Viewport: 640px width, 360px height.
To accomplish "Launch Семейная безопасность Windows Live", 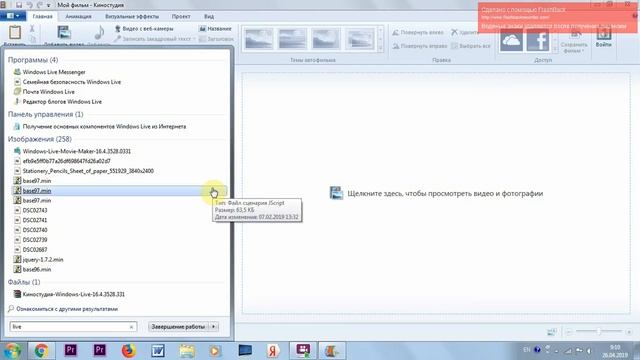I will point(67,82).
